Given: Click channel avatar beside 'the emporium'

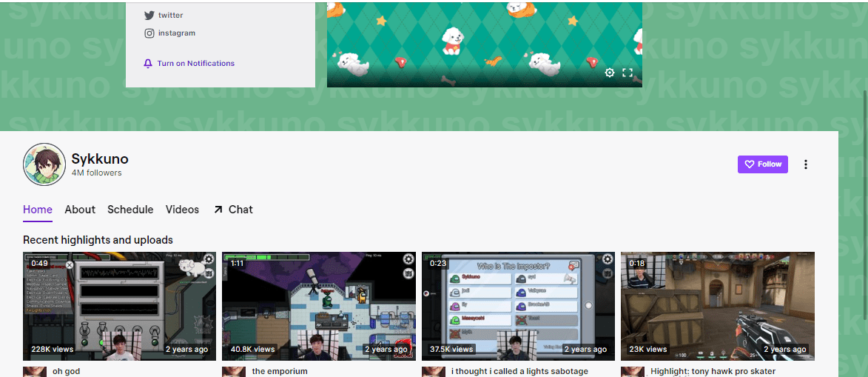Looking at the screenshot, I should point(233,372).
